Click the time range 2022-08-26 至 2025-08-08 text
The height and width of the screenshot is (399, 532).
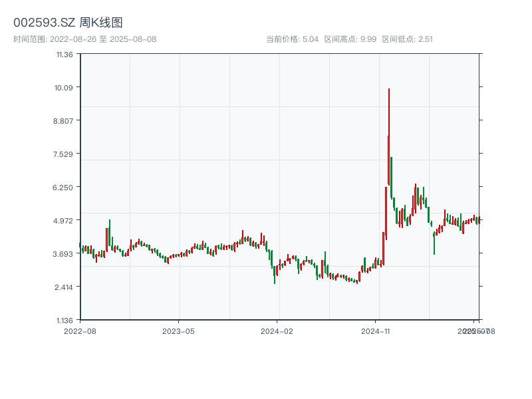85,39
